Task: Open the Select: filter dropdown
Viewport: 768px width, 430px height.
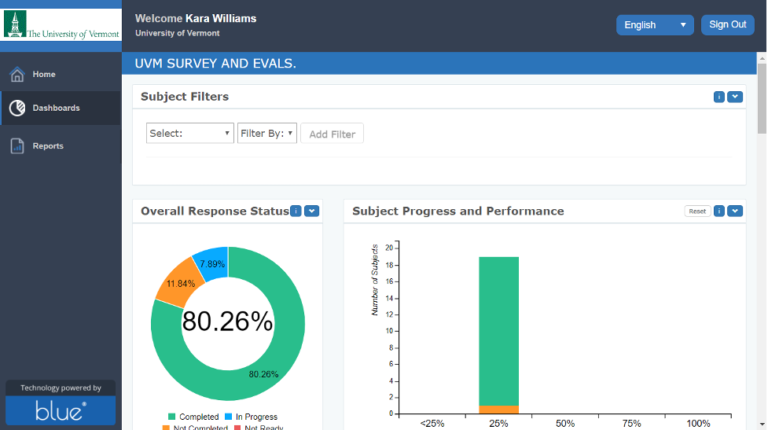Action: [189, 133]
